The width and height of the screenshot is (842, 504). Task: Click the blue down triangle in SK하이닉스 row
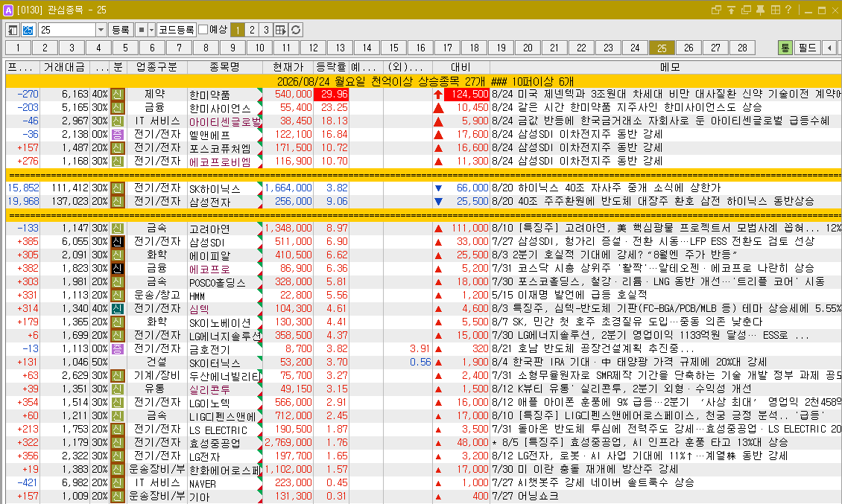(x=438, y=188)
